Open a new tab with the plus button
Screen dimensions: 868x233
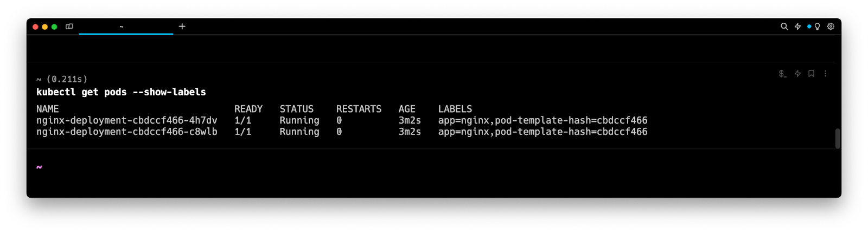click(182, 27)
